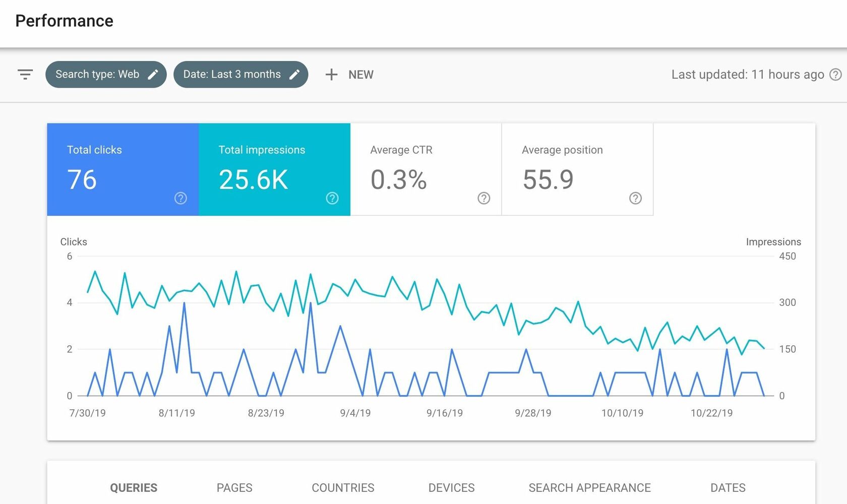
Task: Open the DEVICES tab
Action: (x=452, y=488)
